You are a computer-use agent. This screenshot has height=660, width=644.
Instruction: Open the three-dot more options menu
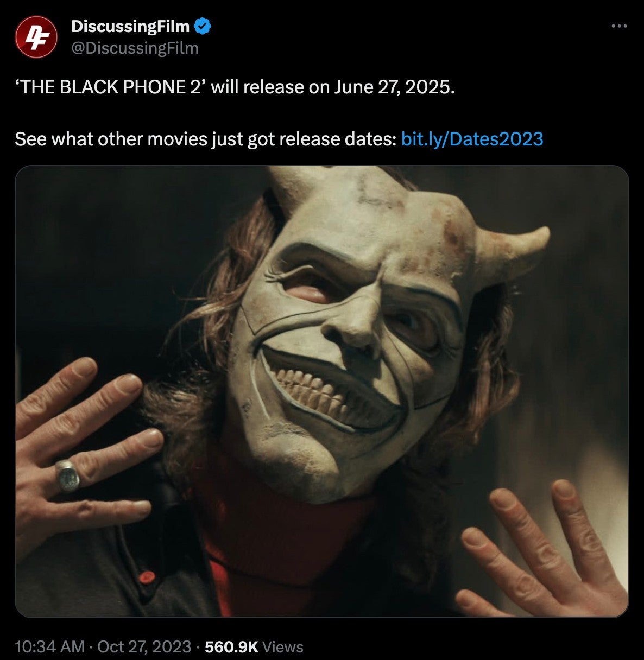618,26
